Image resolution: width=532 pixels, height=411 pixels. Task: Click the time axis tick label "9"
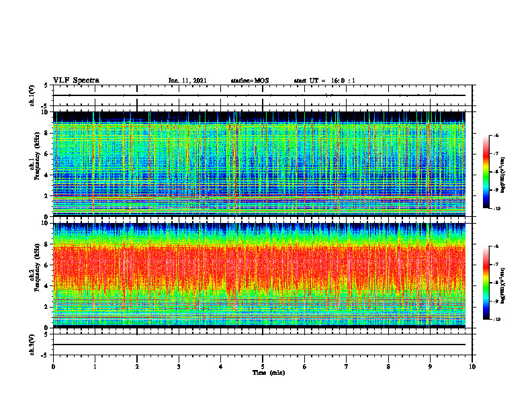pyautogui.click(x=430, y=367)
